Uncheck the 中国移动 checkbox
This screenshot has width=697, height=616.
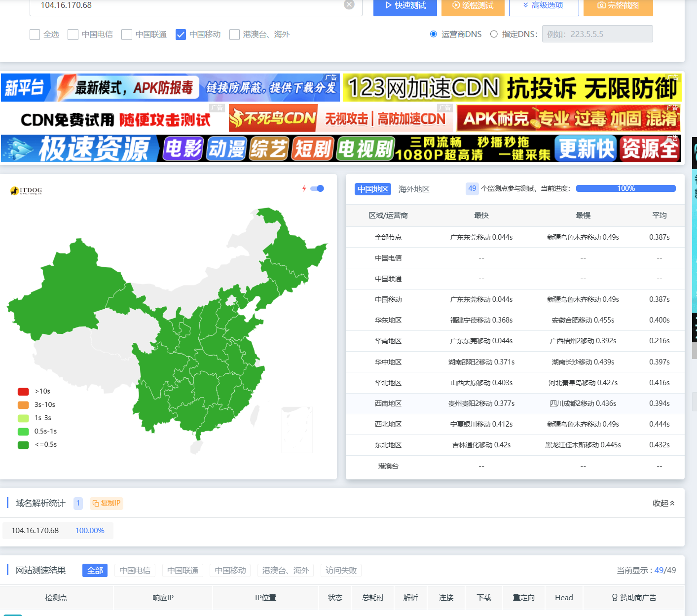[x=181, y=35]
